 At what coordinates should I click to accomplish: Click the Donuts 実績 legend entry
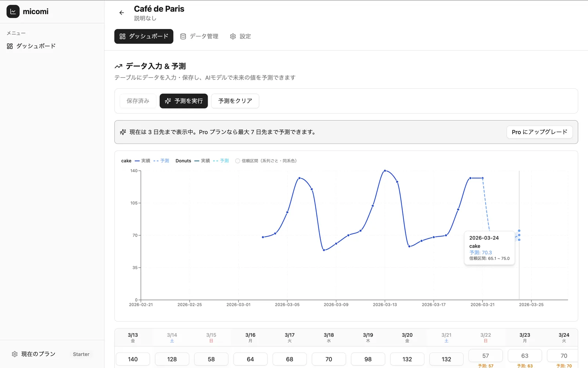[x=202, y=161]
